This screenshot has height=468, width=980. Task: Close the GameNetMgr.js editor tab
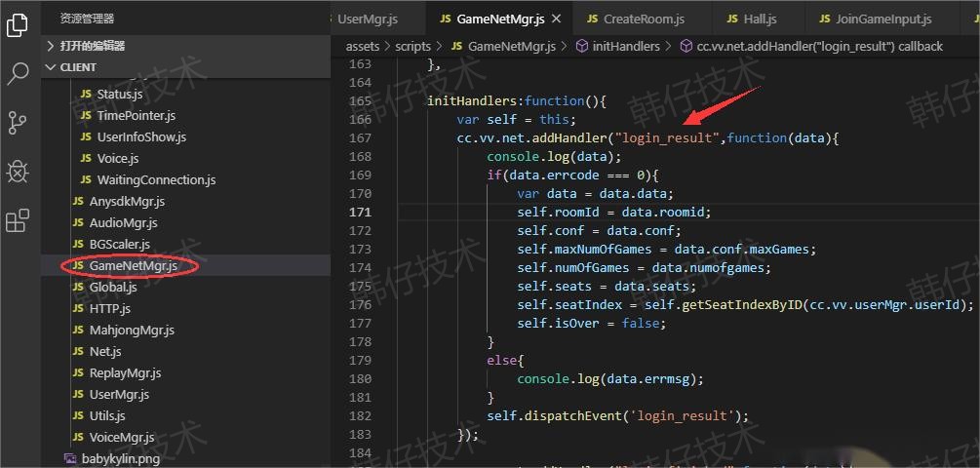click(x=556, y=19)
